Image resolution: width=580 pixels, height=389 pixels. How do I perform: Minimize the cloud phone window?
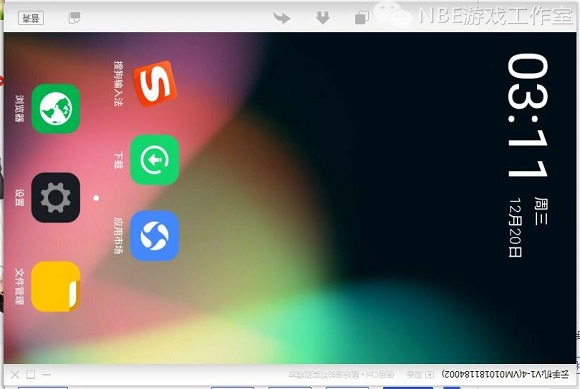46,375
